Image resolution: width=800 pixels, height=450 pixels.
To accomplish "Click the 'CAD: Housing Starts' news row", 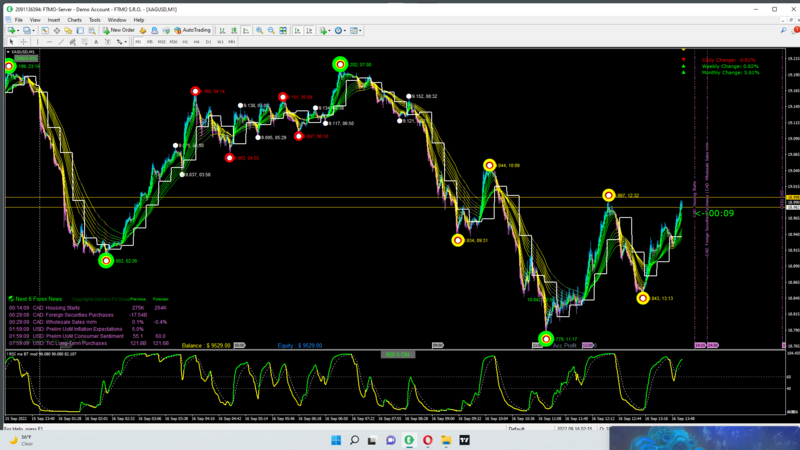I will tap(88, 308).
